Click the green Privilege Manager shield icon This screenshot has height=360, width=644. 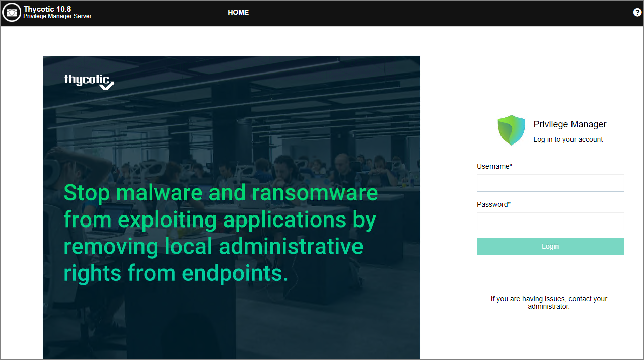511,130
